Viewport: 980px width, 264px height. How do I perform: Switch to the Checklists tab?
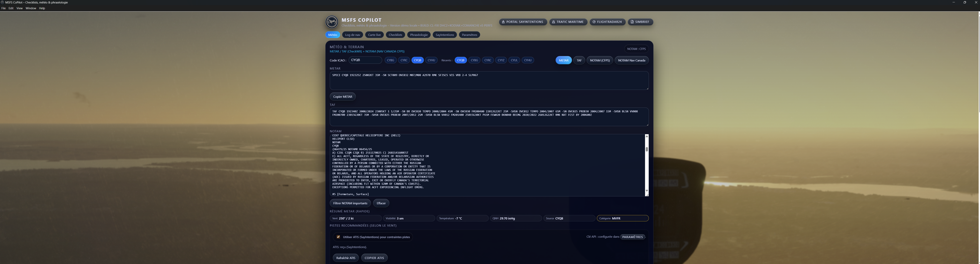[395, 35]
